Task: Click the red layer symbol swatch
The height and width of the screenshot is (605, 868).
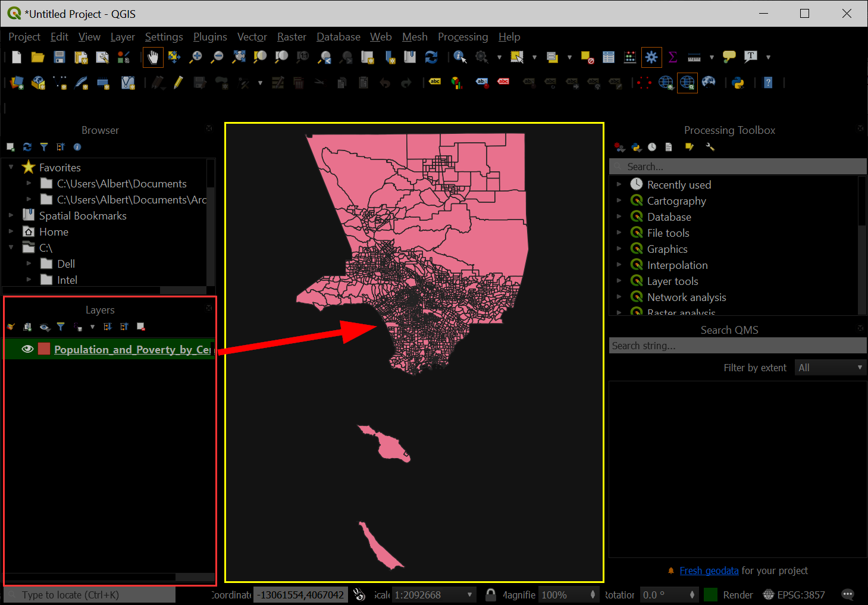Action: point(44,349)
